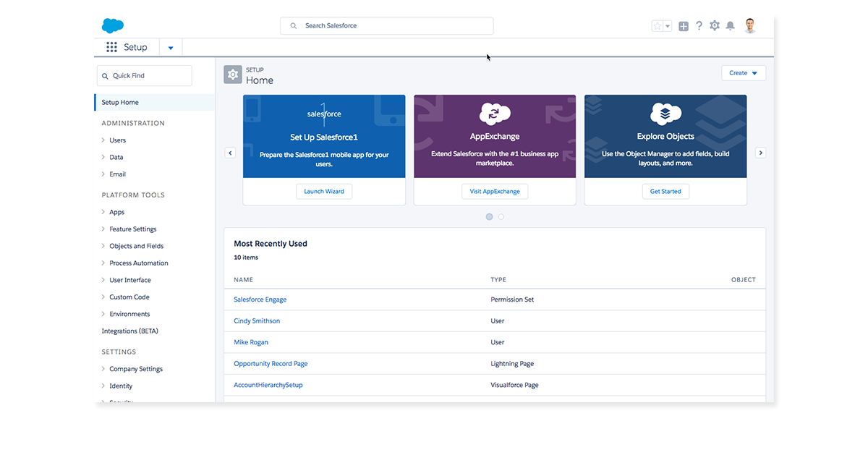Screen dimensions: 868x463
Task: Open the help question mark icon
Action: 699,26
